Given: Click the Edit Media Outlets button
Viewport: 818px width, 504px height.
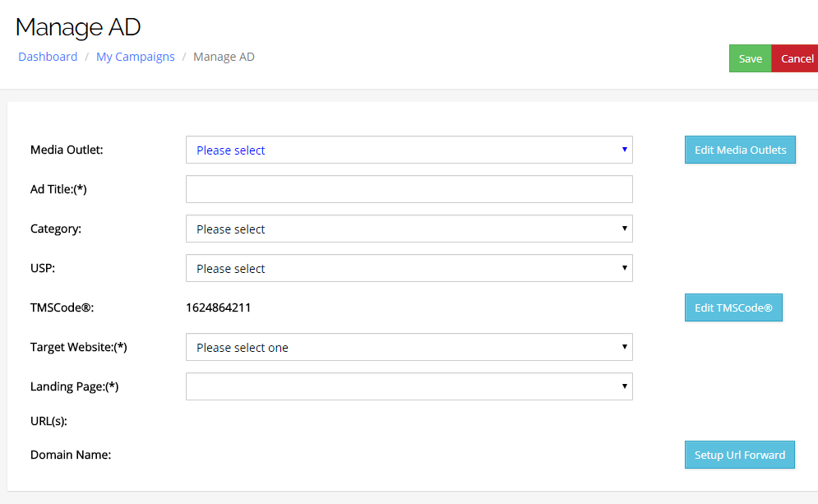Looking at the screenshot, I should [x=740, y=150].
